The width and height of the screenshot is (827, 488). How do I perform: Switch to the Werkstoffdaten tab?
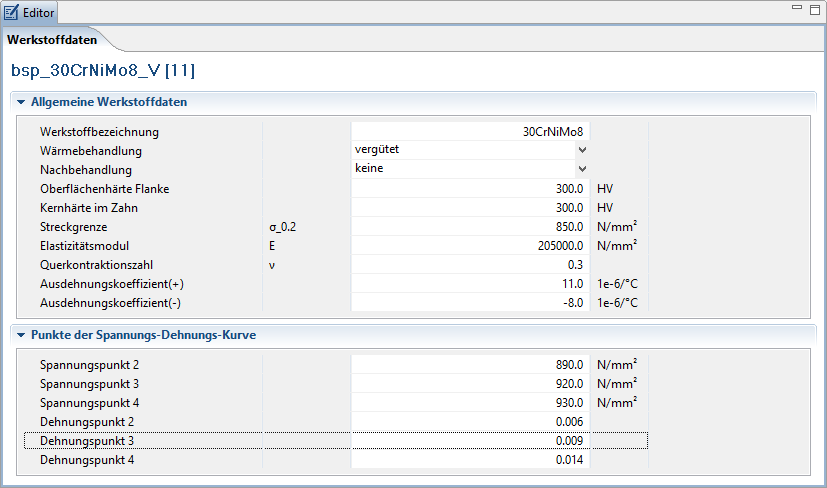point(52,41)
